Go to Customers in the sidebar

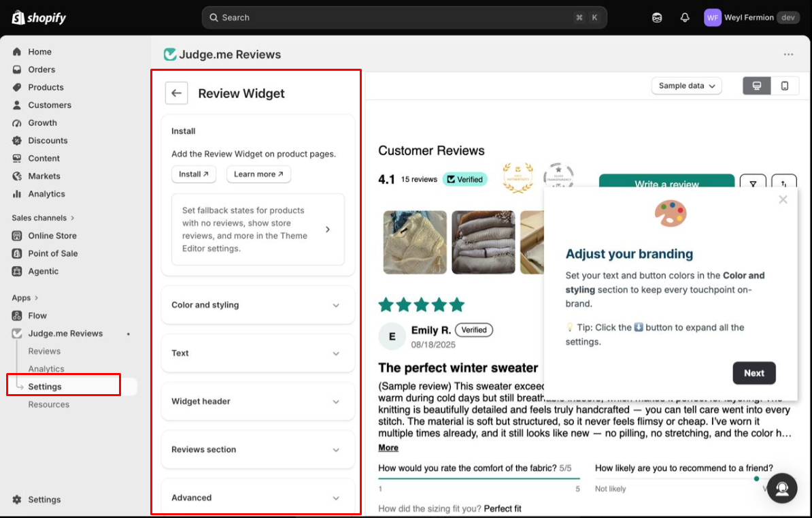coord(50,105)
